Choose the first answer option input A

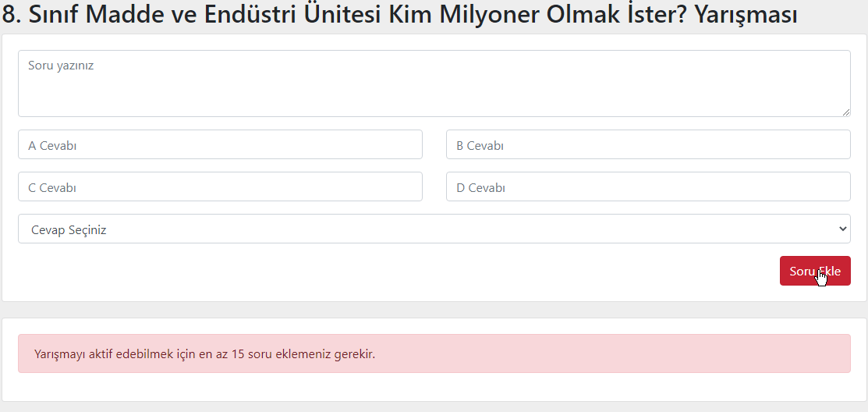pyautogui.click(x=221, y=144)
